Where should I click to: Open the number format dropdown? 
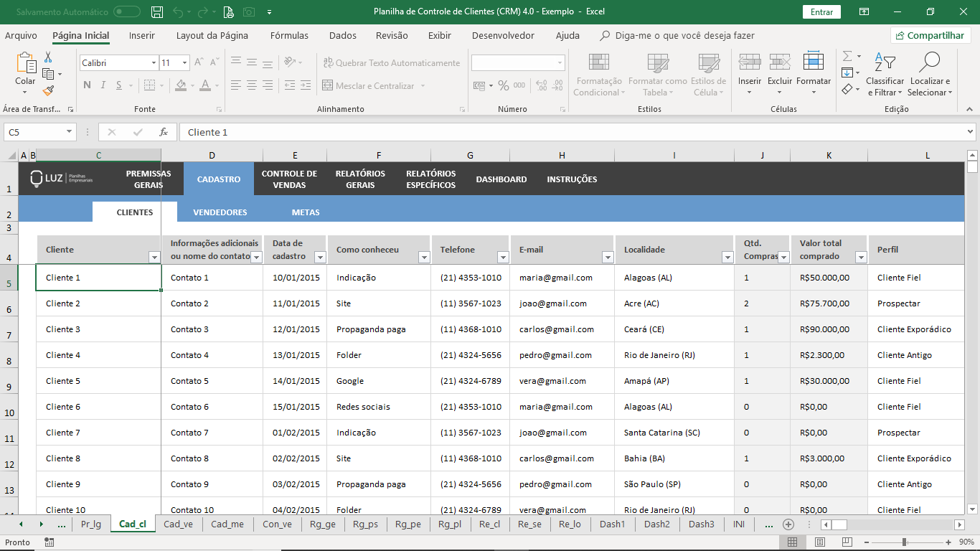coord(560,63)
